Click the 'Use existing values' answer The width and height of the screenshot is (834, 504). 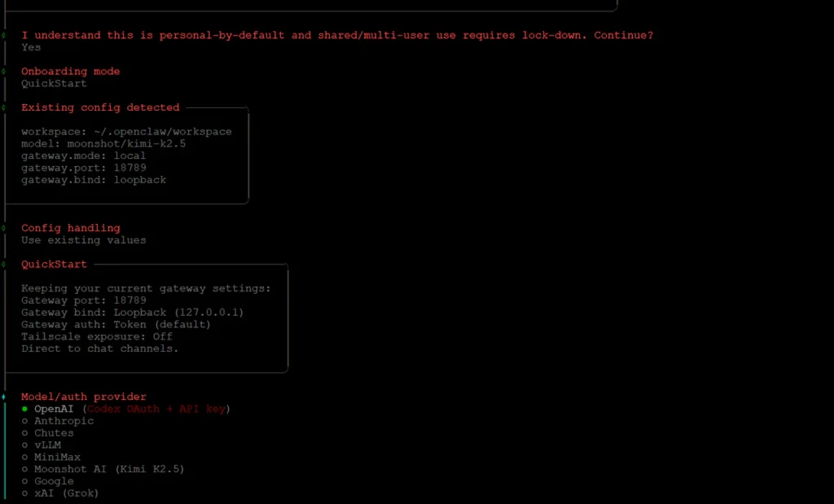click(x=84, y=240)
